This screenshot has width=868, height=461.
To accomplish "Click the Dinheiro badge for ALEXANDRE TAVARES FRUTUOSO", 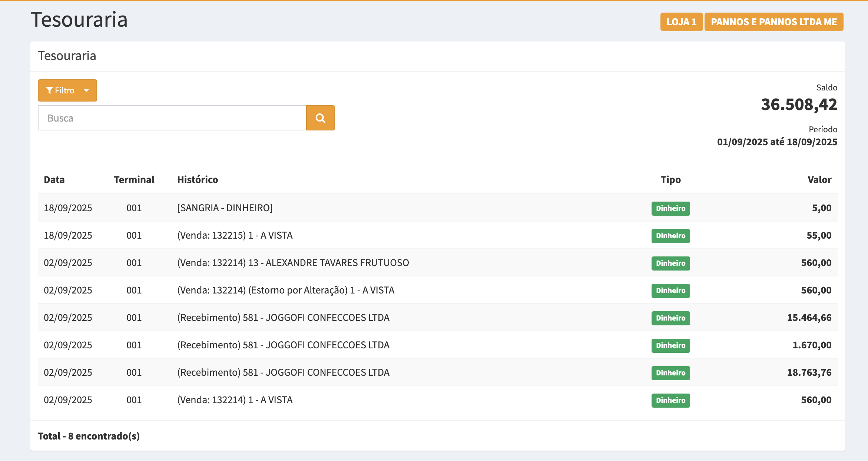I will coord(670,263).
